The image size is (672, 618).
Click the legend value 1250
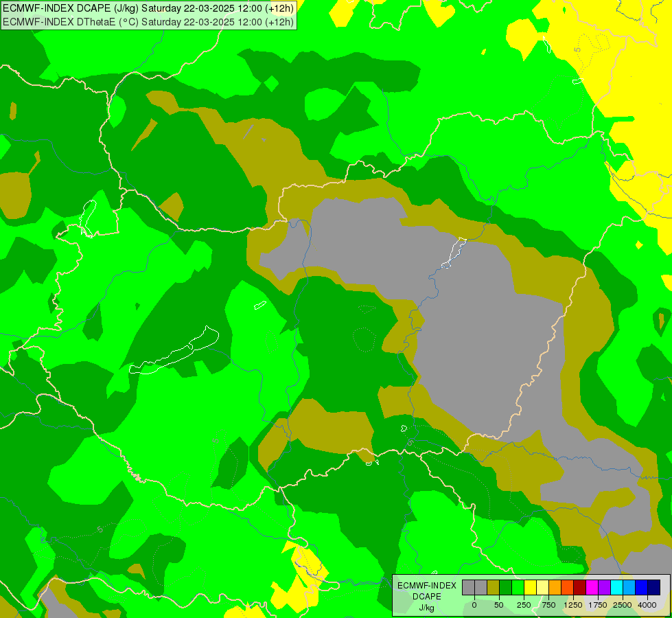(x=573, y=605)
